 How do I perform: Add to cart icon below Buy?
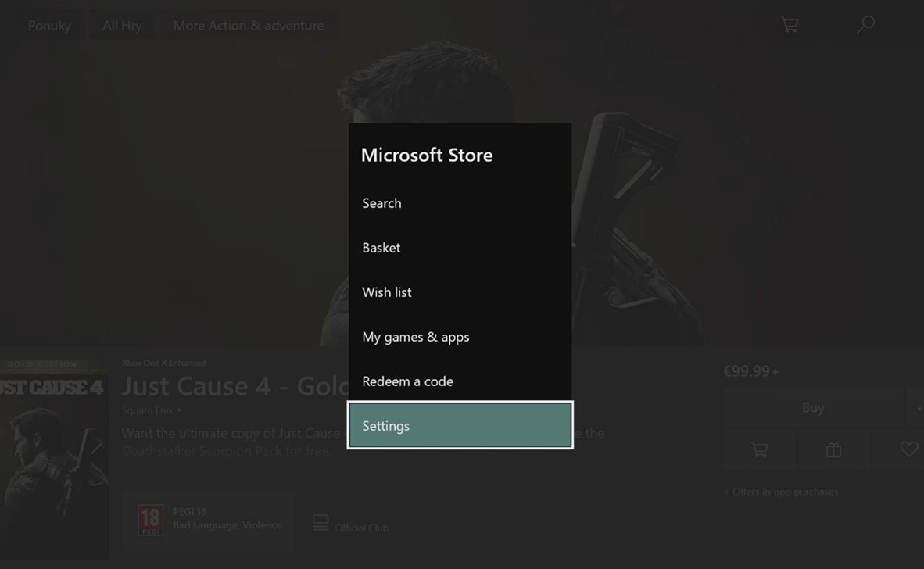coord(760,450)
